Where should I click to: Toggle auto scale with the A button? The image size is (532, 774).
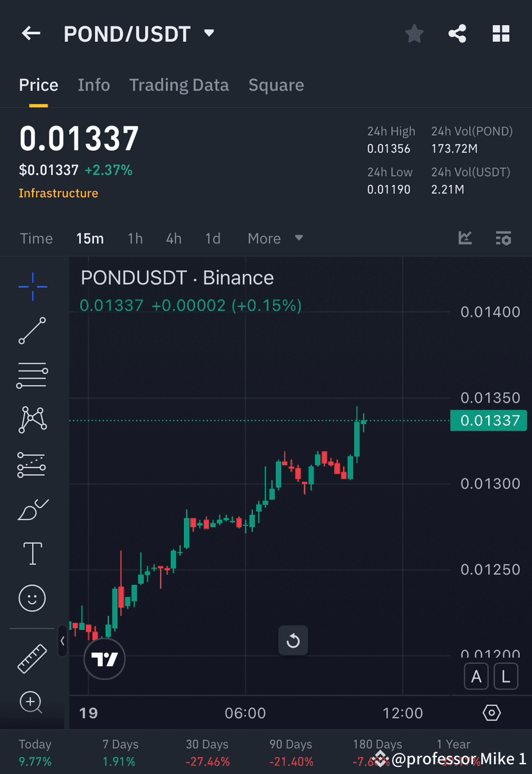point(476,676)
